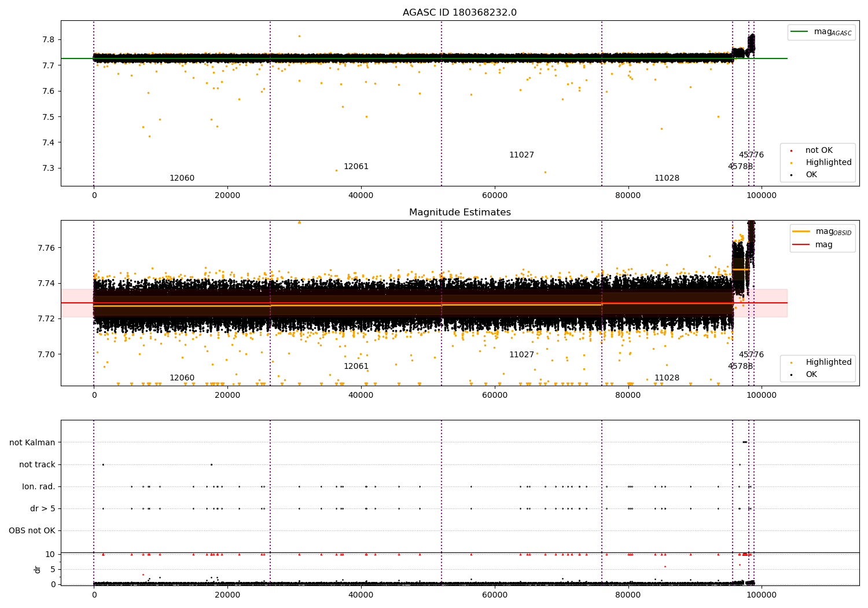Select "Highlighted" in the AGASC ID plot legend
The height and width of the screenshot is (608, 868).
[x=821, y=163]
